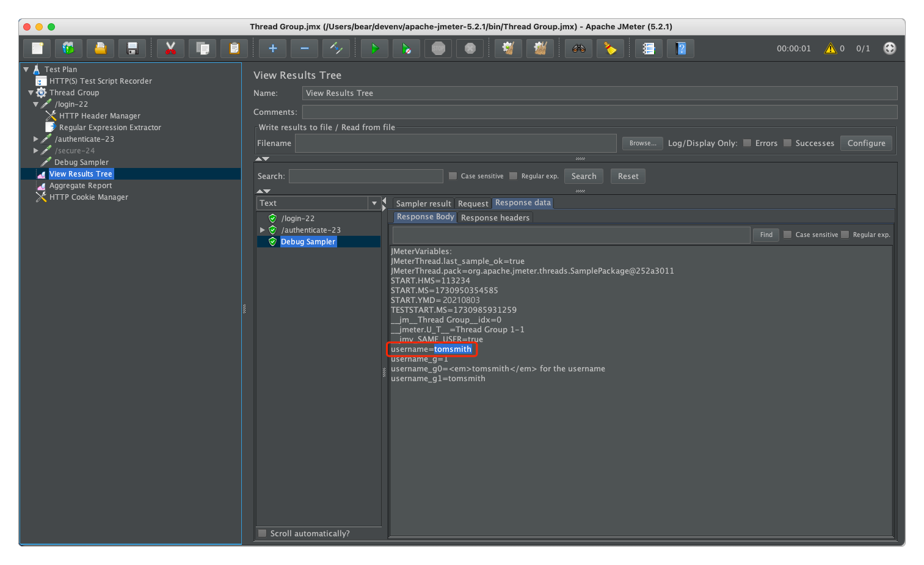
Task: Shut down threads with grey shutdown icon
Action: (470, 48)
